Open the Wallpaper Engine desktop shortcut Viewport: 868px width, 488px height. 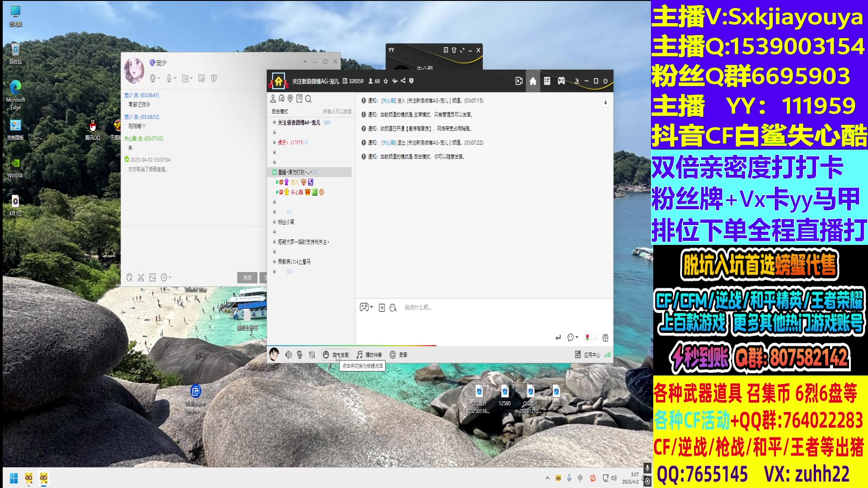point(195,399)
